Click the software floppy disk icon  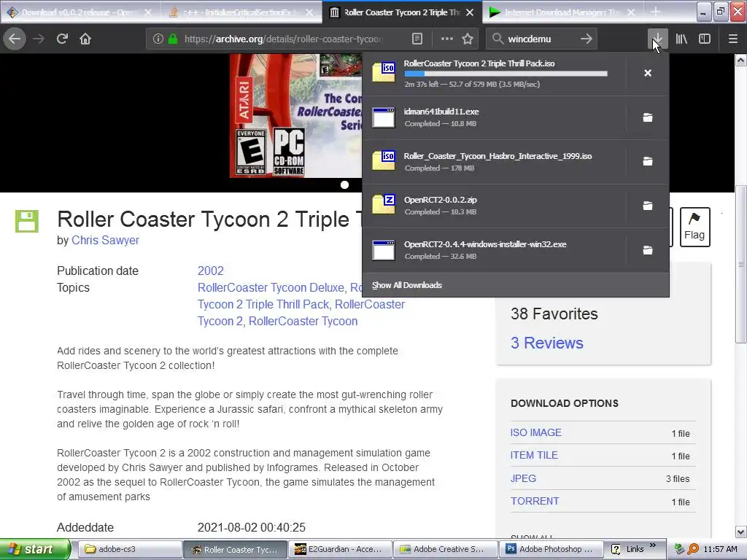pos(27,221)
